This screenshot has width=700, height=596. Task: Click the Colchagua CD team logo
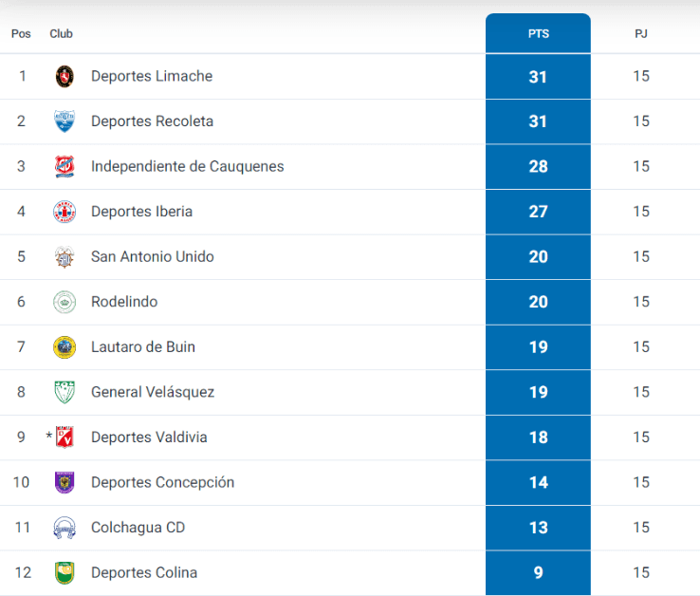point(64,528)
